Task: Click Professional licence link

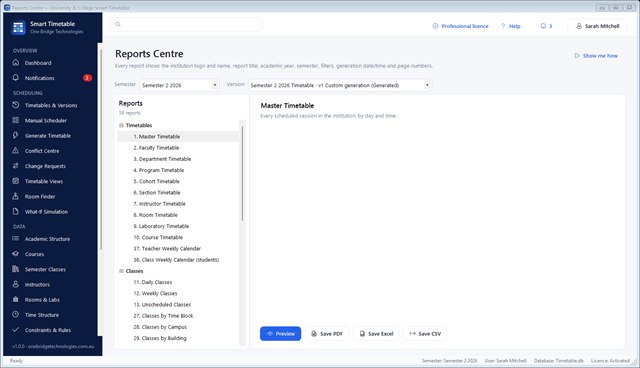Action: [x=460, y=26]
